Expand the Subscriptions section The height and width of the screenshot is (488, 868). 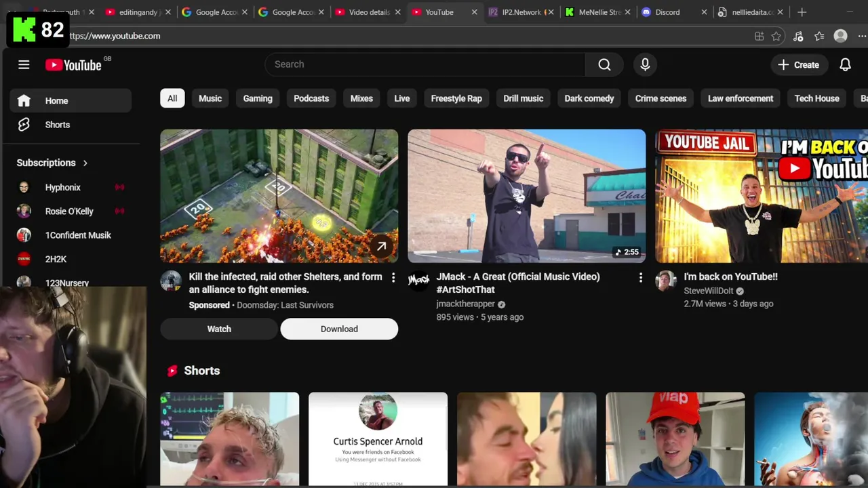(52, 163)
